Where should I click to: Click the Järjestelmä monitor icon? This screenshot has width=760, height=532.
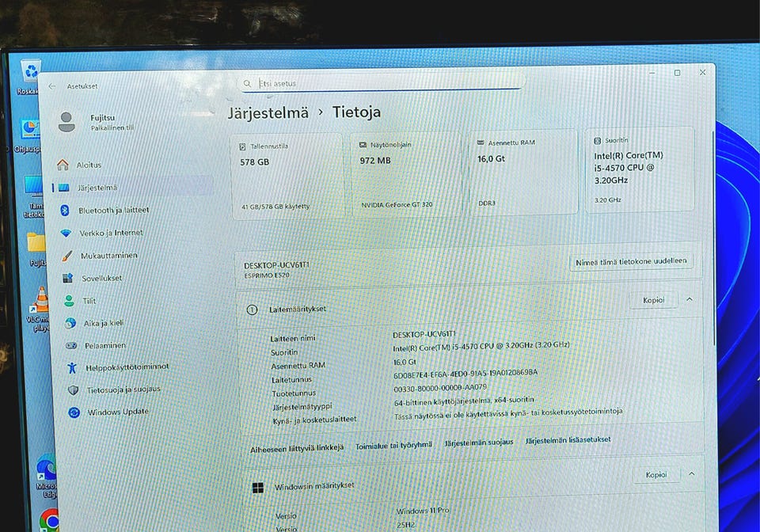[x=64, y=188]
